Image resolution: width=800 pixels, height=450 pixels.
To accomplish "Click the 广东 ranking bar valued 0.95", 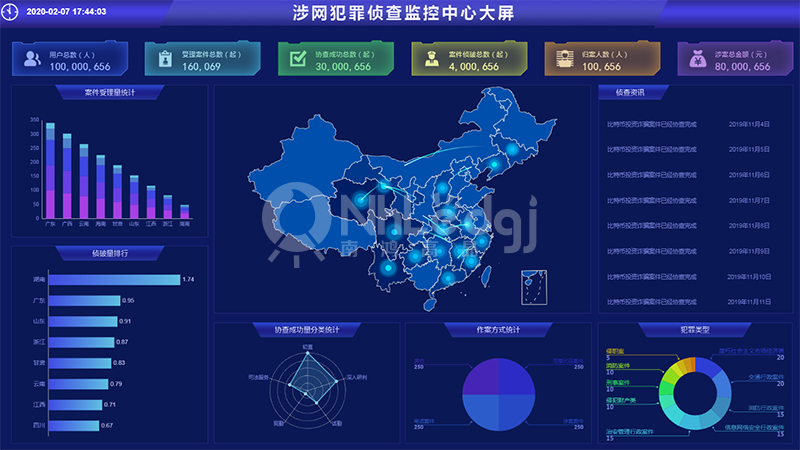I will click(x=85, y=301).
